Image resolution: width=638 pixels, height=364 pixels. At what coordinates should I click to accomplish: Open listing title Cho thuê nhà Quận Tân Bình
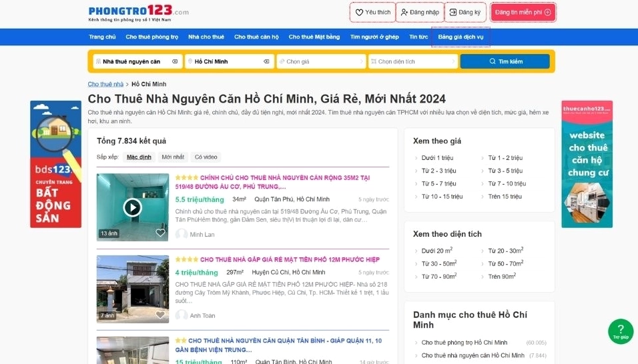(279, 345)
